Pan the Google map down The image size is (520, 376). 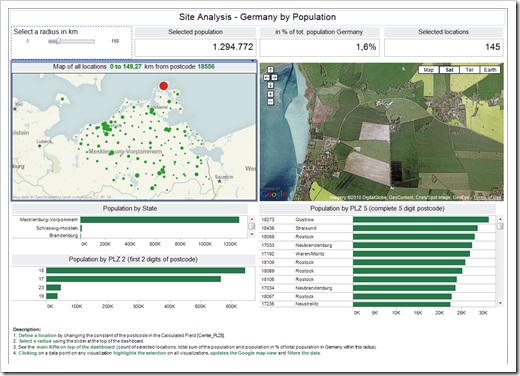(270, 85)
